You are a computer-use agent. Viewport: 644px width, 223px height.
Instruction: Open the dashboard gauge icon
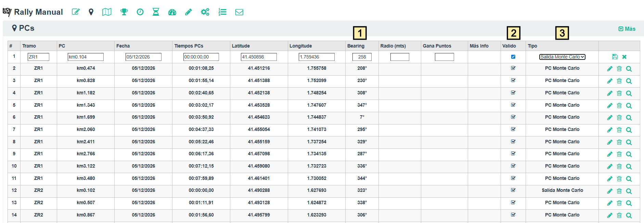(172, 12)
